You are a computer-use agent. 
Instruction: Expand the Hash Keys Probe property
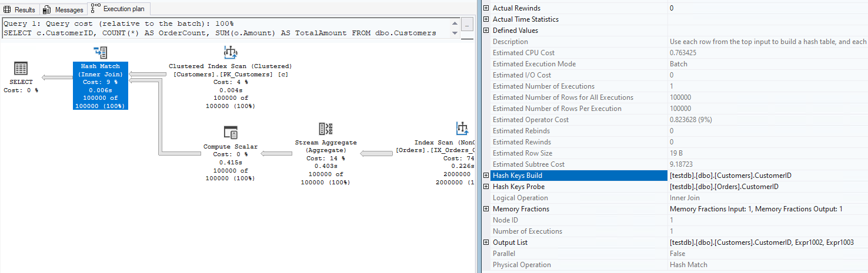[x=486, y=187]
